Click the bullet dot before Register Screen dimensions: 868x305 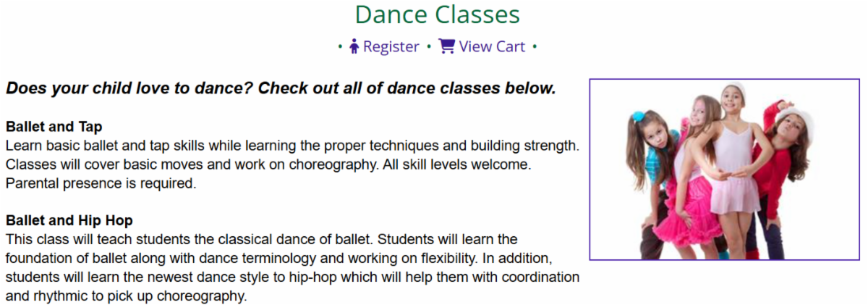(340, 47)
